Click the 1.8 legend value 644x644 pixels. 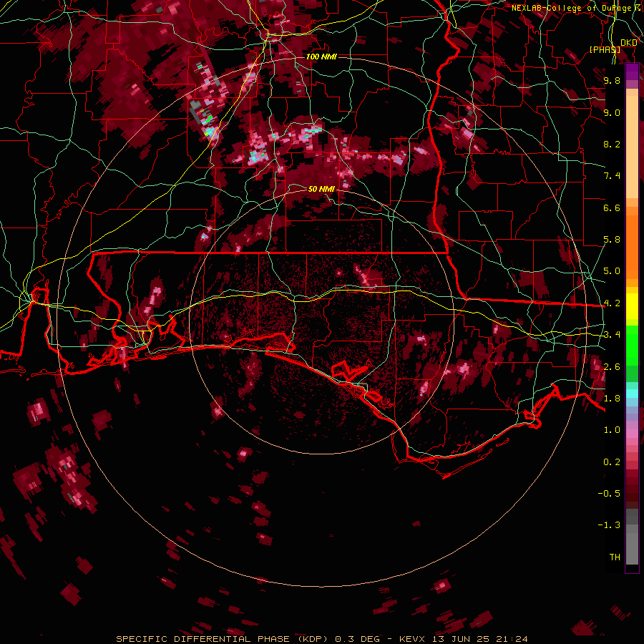(612, 399)
